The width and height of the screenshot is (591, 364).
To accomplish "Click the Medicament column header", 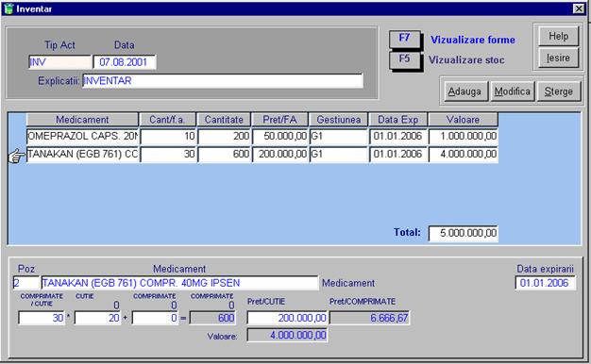I will [x=82, y=120].
